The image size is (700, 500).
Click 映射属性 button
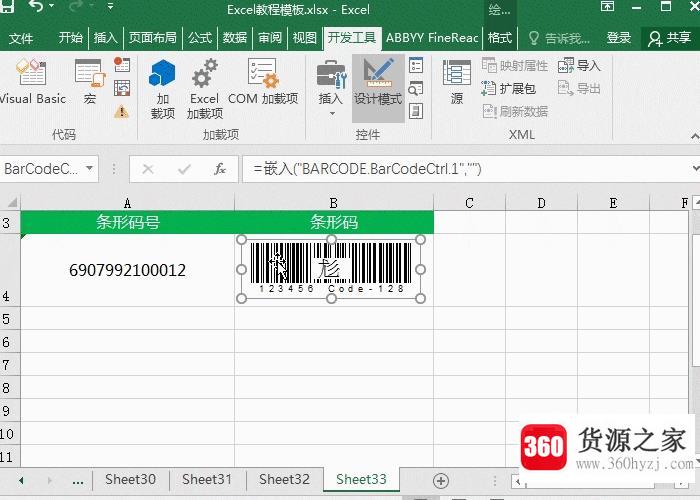coord(515,66)
